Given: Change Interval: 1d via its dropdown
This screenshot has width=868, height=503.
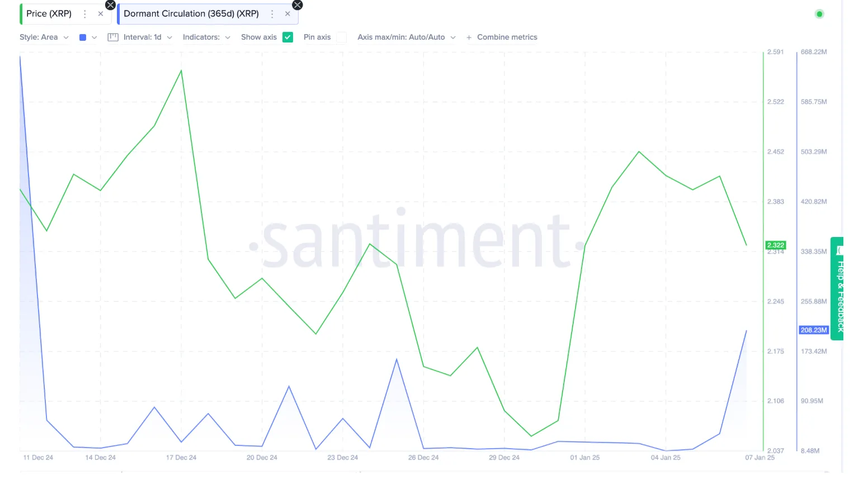Looking at the screenshot, I should click(x=147, y=37).
